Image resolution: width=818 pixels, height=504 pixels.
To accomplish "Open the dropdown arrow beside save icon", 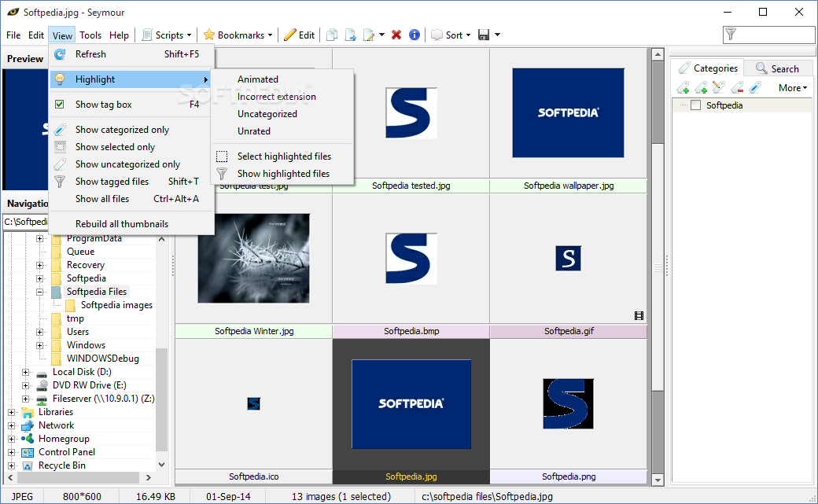I will click(497, 35).
